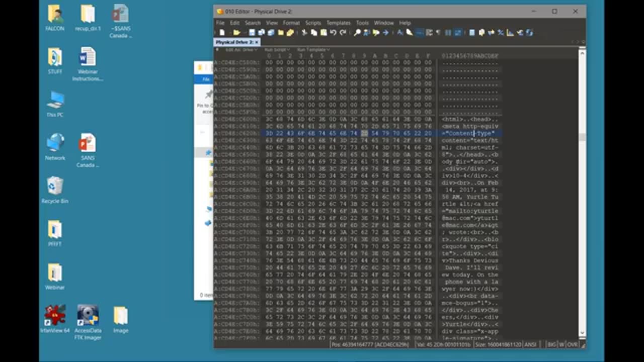Select the IrfanView 64 shortcut icon
This screenshot has width=644, height=362.
55,319
